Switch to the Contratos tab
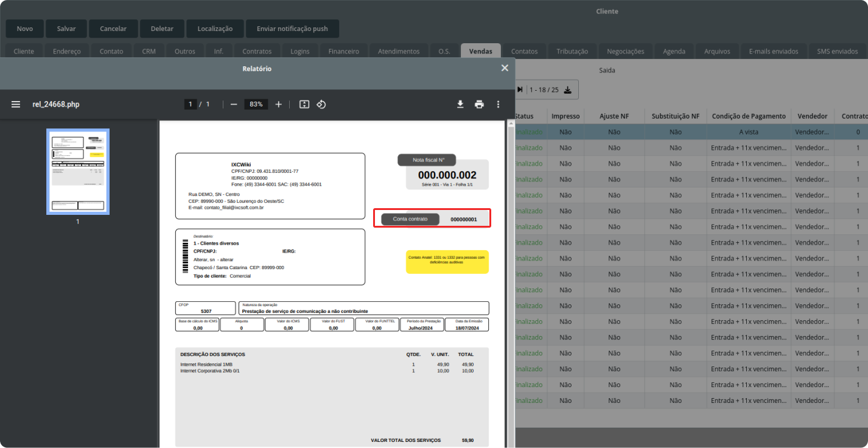The width and height of the screenshot is (868, 448). pos(257,51)
